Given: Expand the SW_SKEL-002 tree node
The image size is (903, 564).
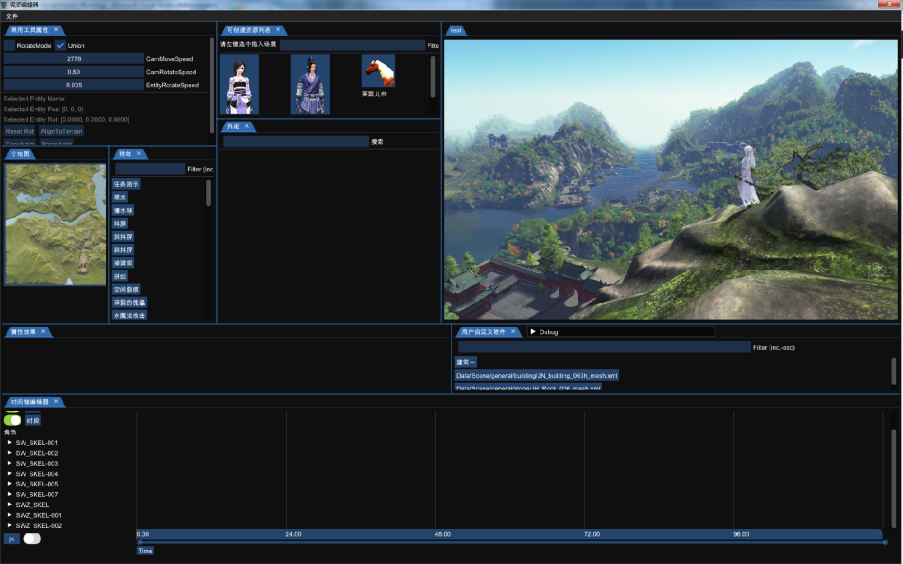Looking at the screenshot, I should [x=10, y=453].
